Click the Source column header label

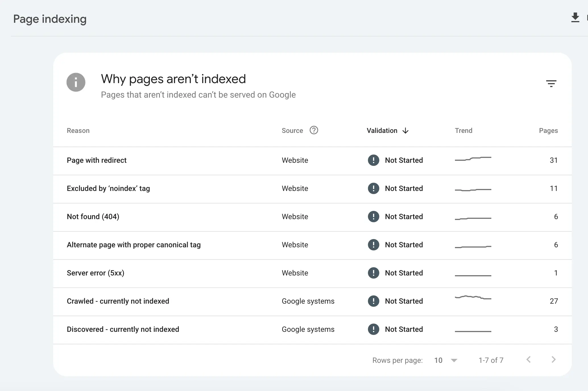coord(292,131)
